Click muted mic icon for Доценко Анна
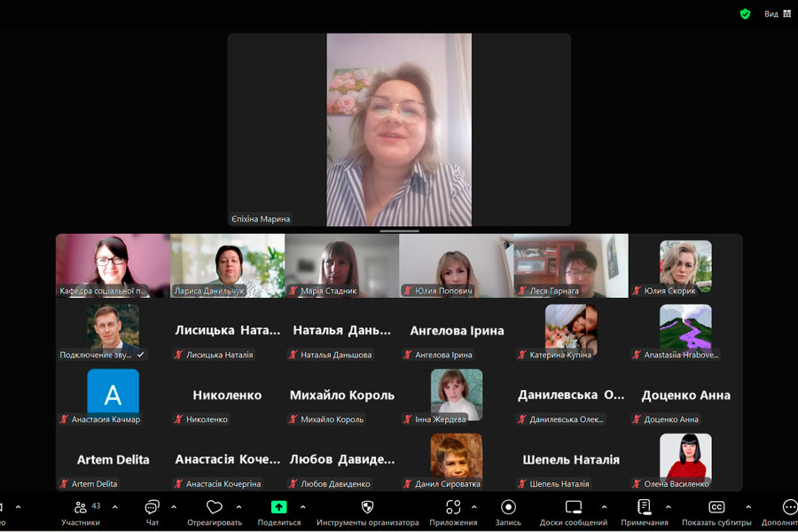Viewport: 798px width, 532px height. click(x=637, y=419)
